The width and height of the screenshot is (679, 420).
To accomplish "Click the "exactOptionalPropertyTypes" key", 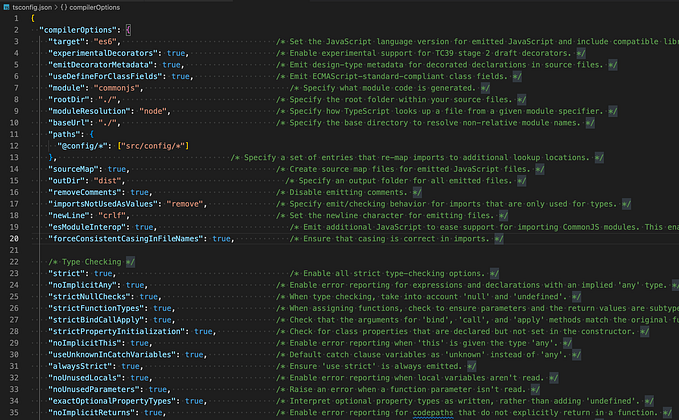I will pos(112,401).
